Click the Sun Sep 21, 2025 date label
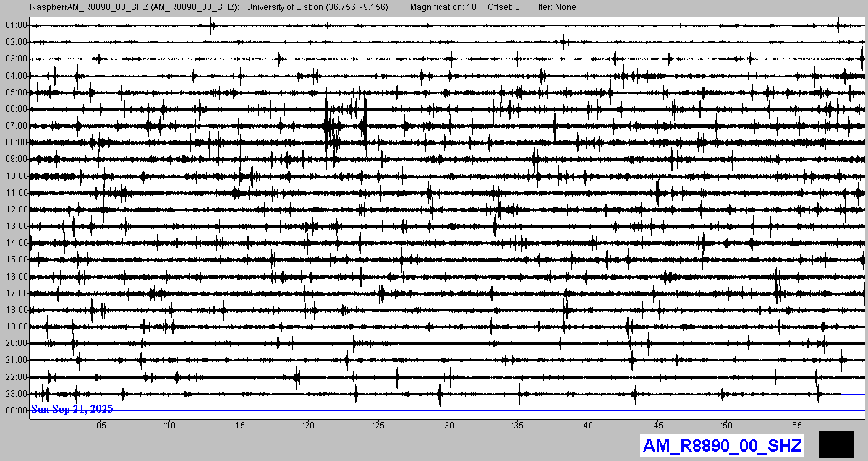This screenshot has width=868, height=461. tap(72, 409)
